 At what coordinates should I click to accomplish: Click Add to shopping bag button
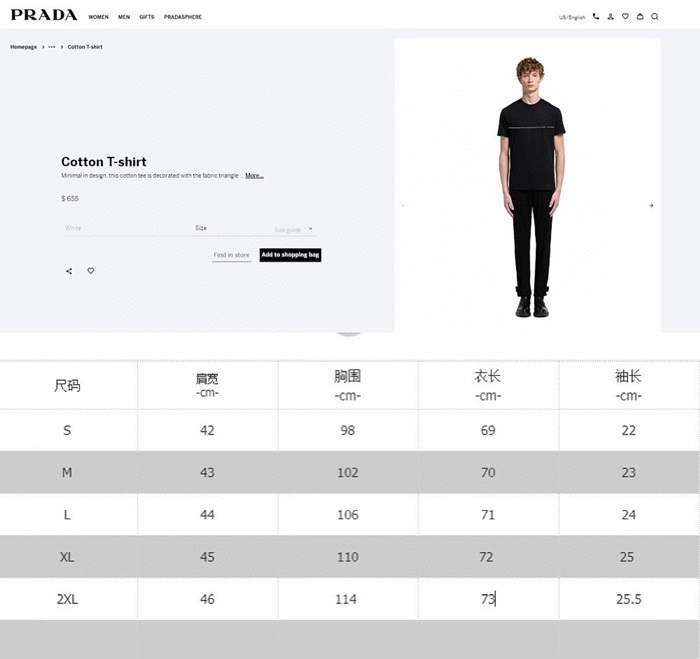[x=290, y=255]
